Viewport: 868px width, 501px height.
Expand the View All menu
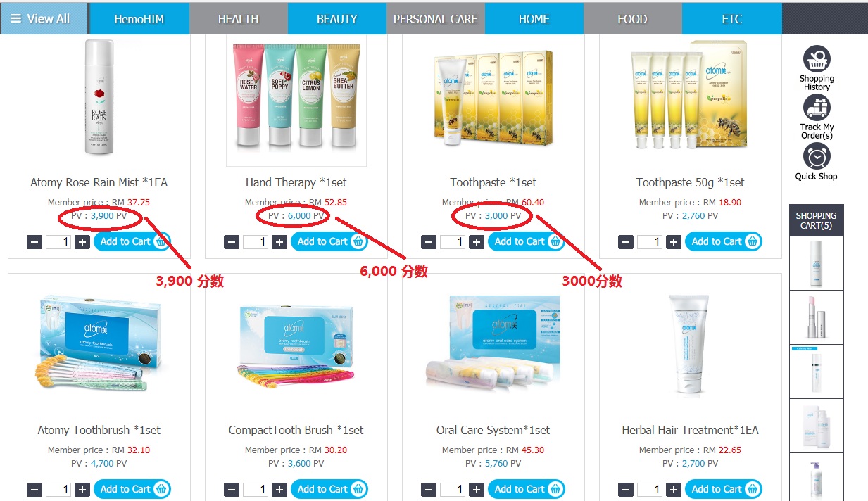(44, 19)
